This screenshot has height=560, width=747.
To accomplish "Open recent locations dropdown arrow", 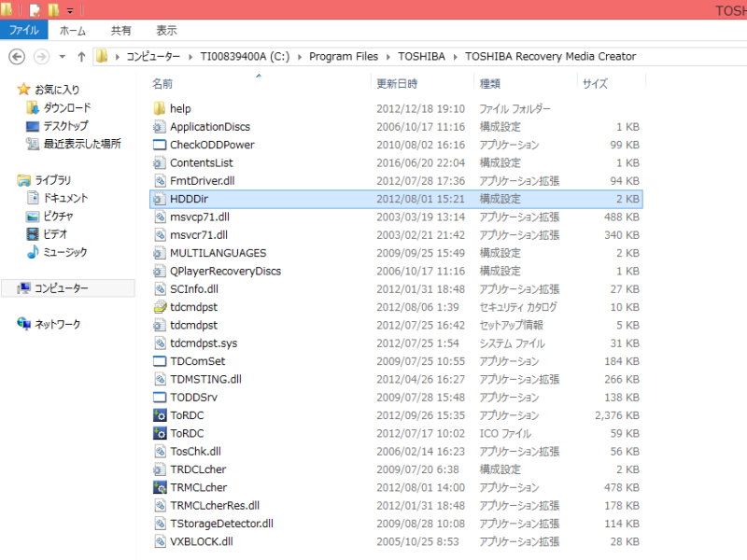I will click(x=62, y=57).
